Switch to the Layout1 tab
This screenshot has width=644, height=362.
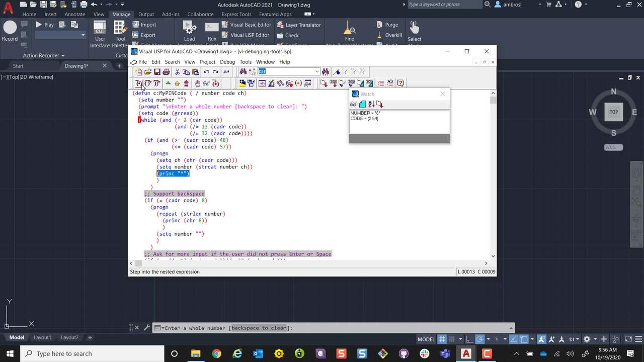point(43,337)
